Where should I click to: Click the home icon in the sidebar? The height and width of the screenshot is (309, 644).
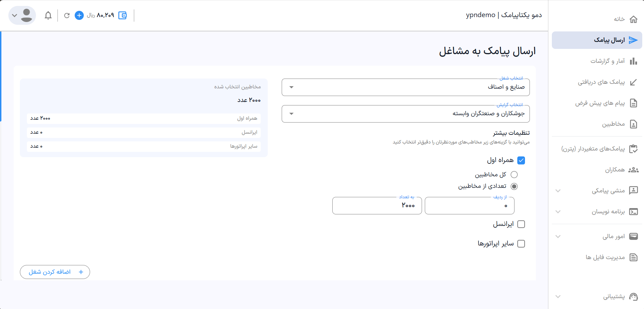pyautogui.click(x=633, y=19)
